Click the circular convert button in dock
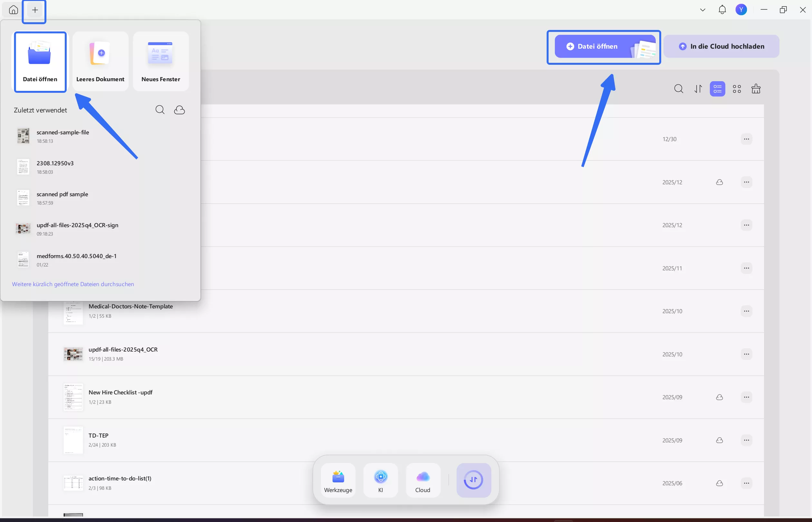Viewport: 812px width, 522px height. coord(473,480)
